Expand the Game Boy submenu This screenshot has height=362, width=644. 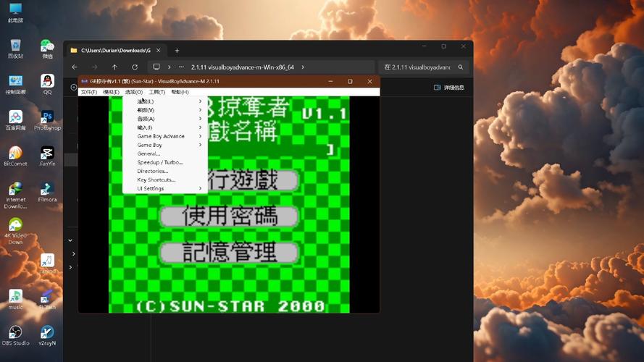point(165,145)
